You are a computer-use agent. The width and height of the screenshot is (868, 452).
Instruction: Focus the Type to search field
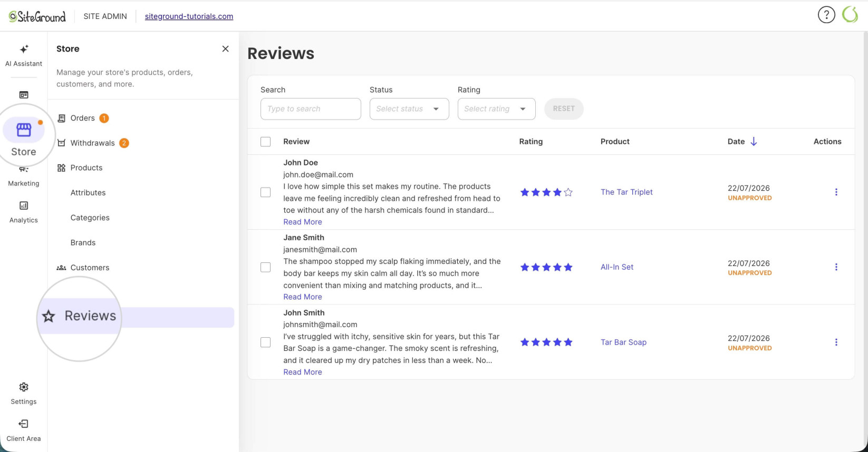(x=311, y=109)
